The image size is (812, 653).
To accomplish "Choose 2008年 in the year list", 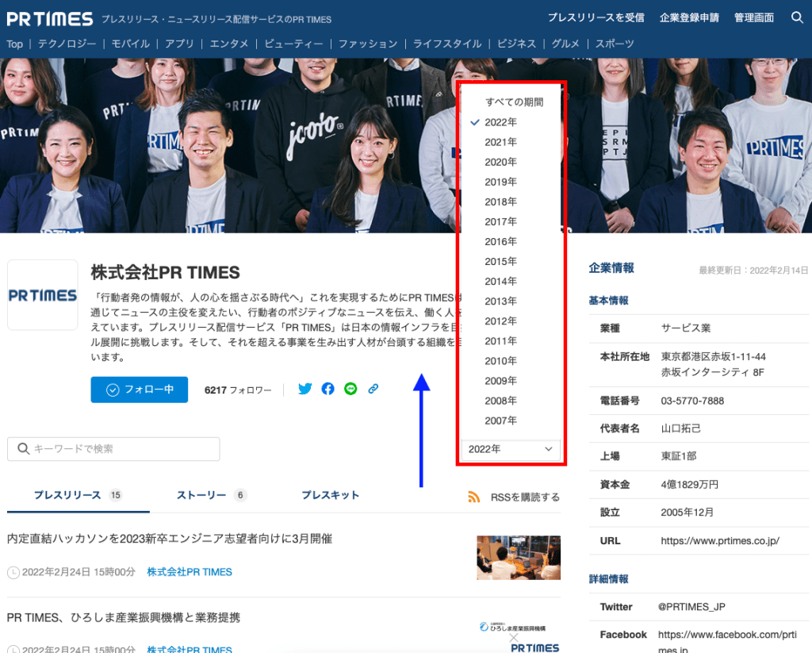I will [x=501, y=401].
